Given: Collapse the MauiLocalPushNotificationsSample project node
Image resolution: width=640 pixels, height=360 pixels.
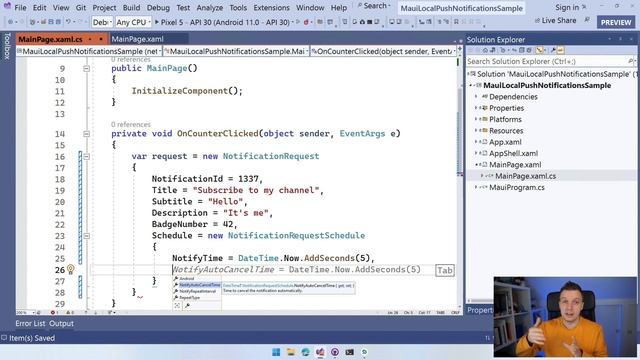Looking at the screenshot, I should pyautogui.click(x=471, y=85).
